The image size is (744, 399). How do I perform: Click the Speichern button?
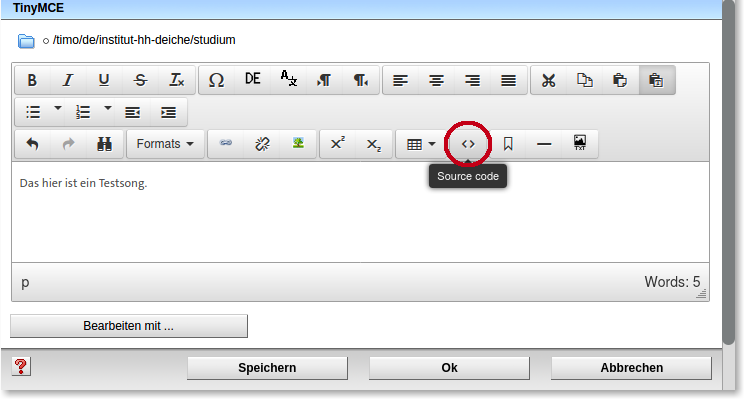(x=267, y=368)
